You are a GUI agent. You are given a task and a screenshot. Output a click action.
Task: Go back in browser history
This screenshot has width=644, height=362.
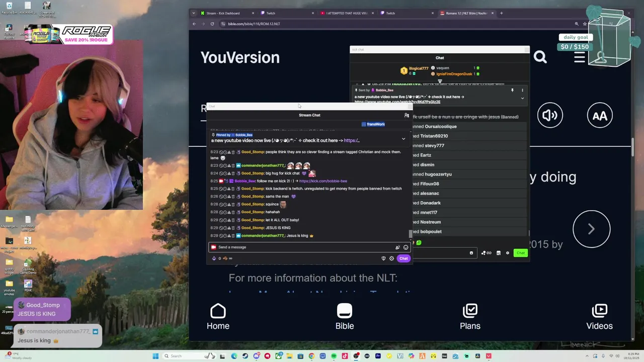coord(194,24)
